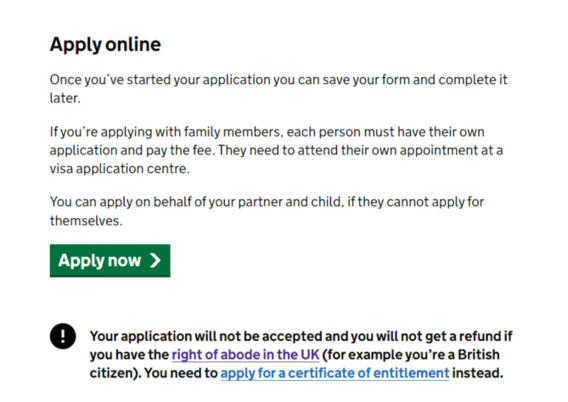Click the paragraph about applying on behalf of partner
The width and height of the screenshot is (568, 402).
(267, 211)
